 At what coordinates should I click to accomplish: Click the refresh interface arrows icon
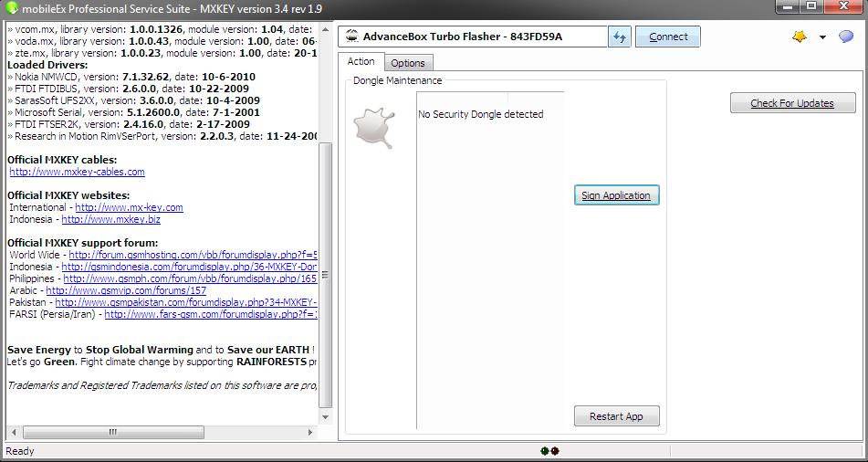click(620, 37)
